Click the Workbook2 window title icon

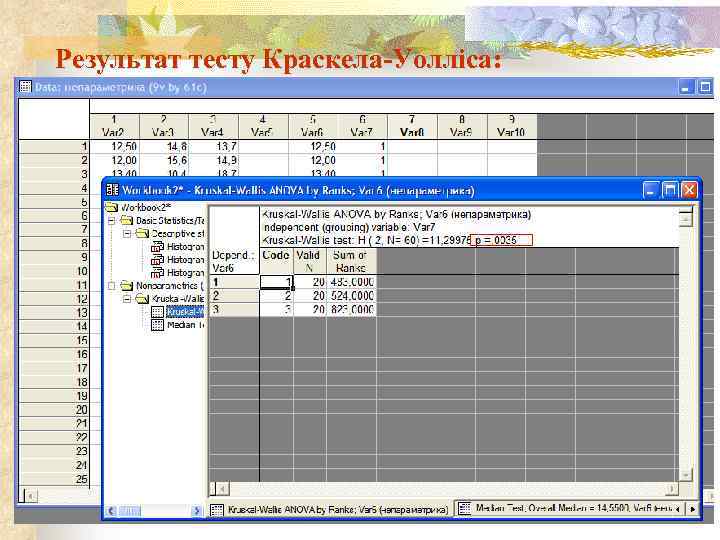coord(112,190)
